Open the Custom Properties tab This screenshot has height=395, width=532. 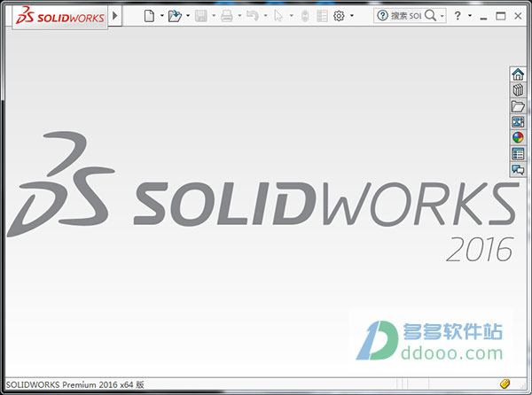(x=518, y=153)
